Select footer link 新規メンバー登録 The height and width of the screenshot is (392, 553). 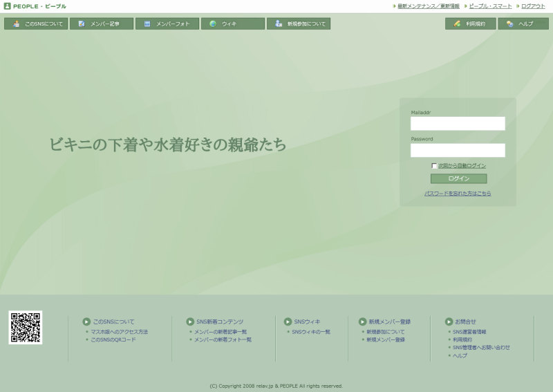386,339
